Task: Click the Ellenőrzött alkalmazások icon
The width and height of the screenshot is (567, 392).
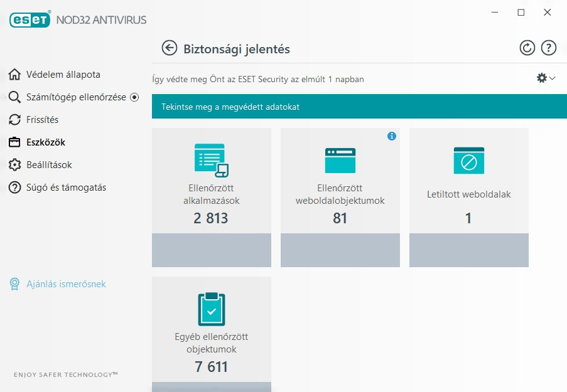Action: pyautogui.click(x=212, y=161)
